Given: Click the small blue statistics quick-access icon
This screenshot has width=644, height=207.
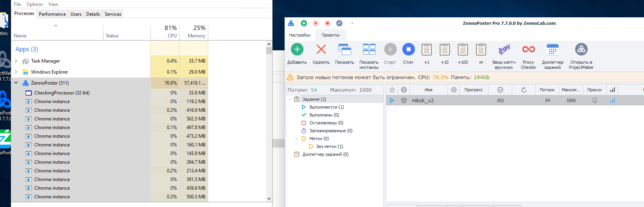Looking at the screenshot, I should (339, 23).
